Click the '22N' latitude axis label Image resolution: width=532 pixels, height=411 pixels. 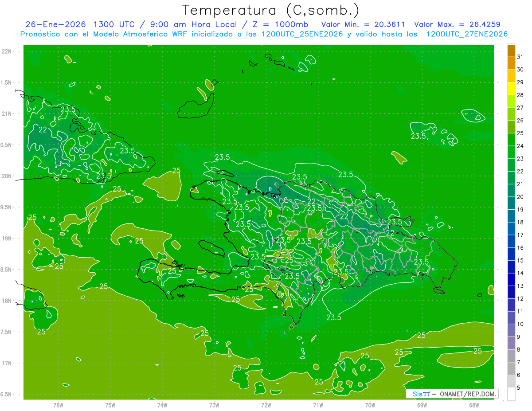6,51
